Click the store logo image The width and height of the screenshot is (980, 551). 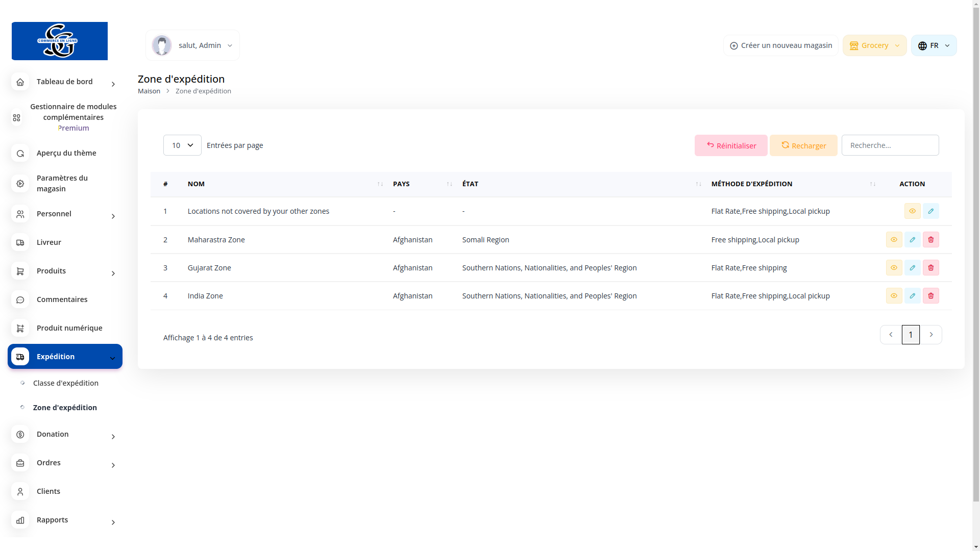[60, 41]
